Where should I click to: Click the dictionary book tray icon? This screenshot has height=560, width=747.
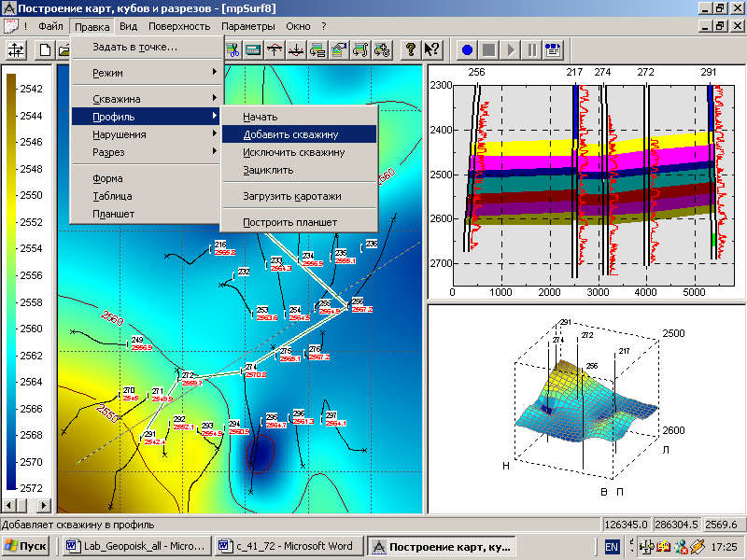(664, 546)
